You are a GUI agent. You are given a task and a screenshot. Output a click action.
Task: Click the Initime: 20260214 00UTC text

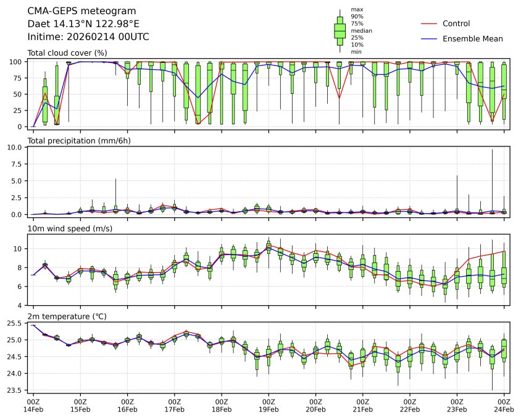click(88, 37)
